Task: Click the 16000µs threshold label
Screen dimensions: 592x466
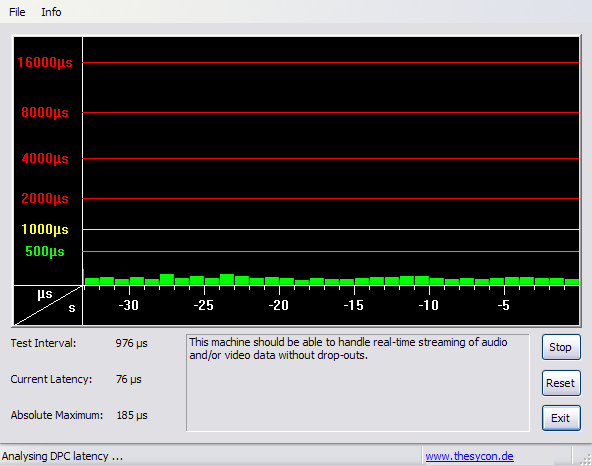Action: pyautogui.click(x=45, y=62)
